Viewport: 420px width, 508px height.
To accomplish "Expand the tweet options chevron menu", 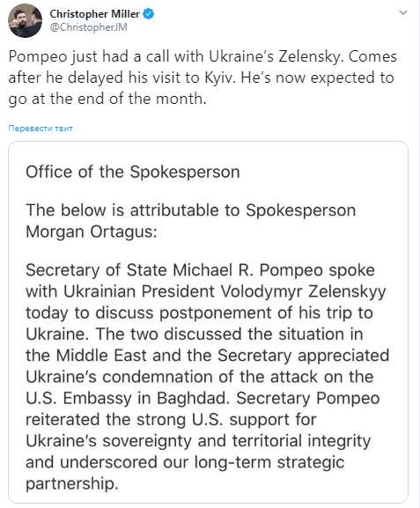I will pyautogui.click(x=403, y=12).
